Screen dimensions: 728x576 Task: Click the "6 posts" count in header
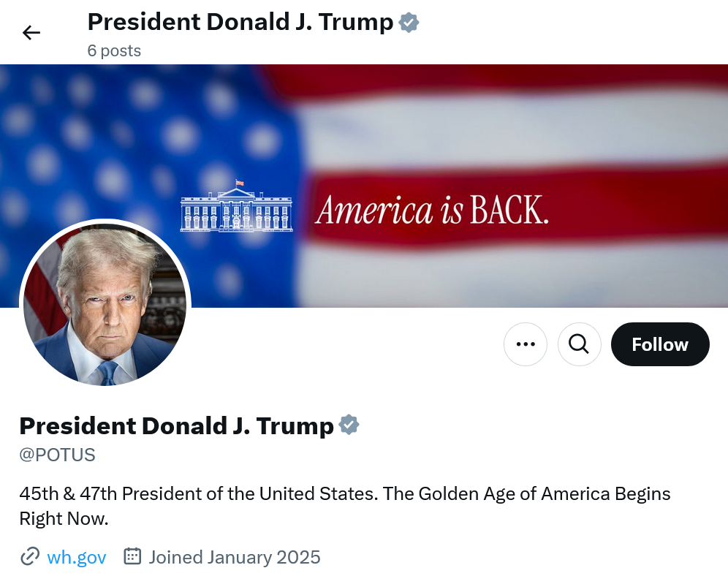(x=114, y=50)
